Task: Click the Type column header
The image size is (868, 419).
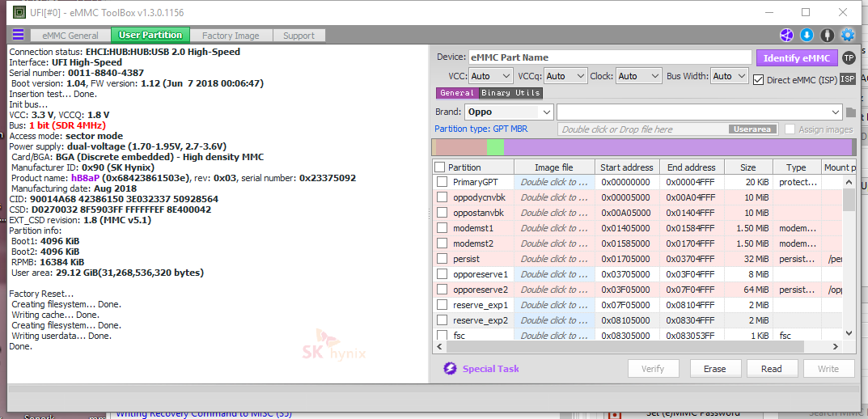Action: tap(796, 167)
